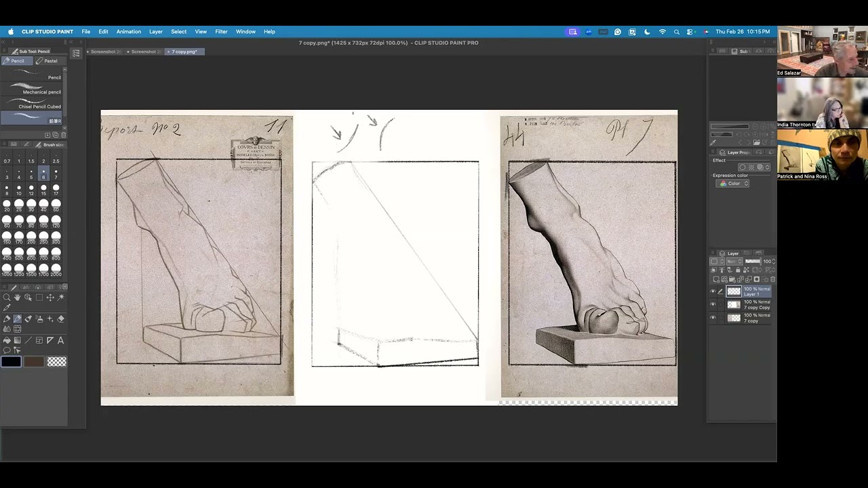
Task: Toggle Lock layer icon in Layer palette
Action: tap(738, 270)
